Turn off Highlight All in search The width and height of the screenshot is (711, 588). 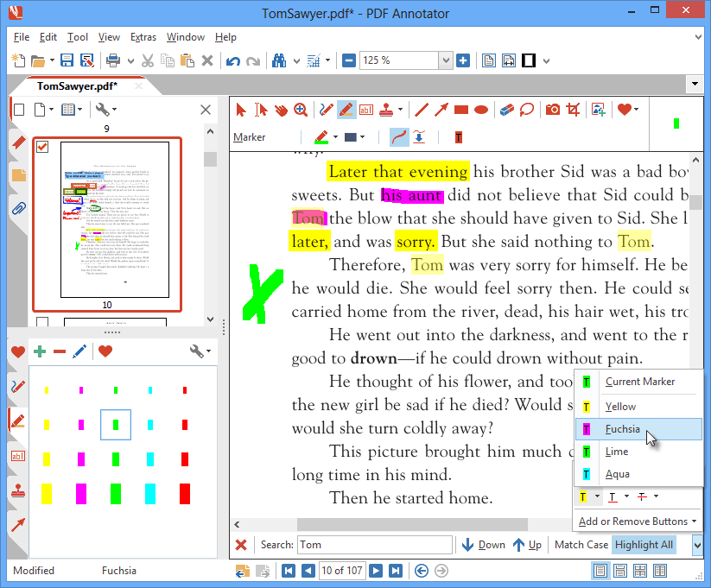pos(643,545)
